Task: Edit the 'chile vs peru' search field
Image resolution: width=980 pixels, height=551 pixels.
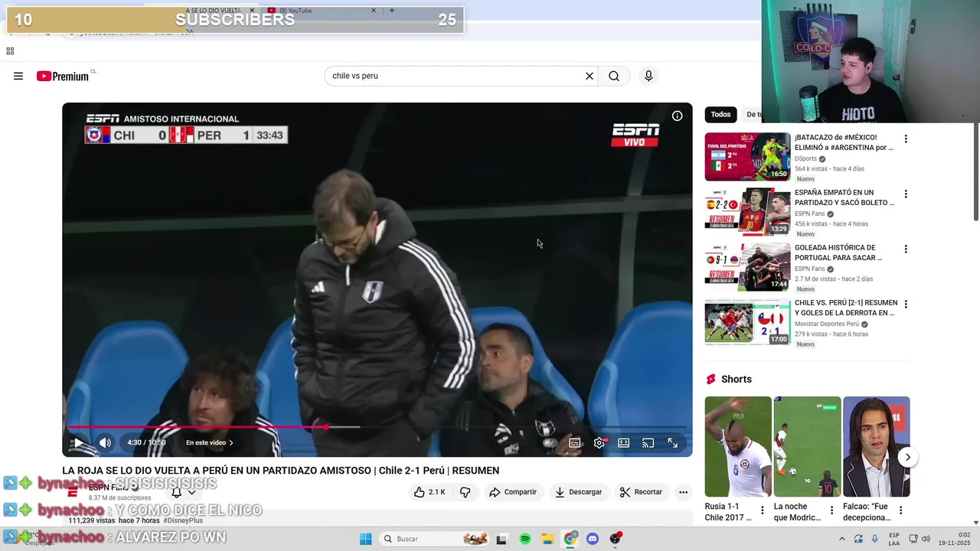Action: (x=454, y=76)
